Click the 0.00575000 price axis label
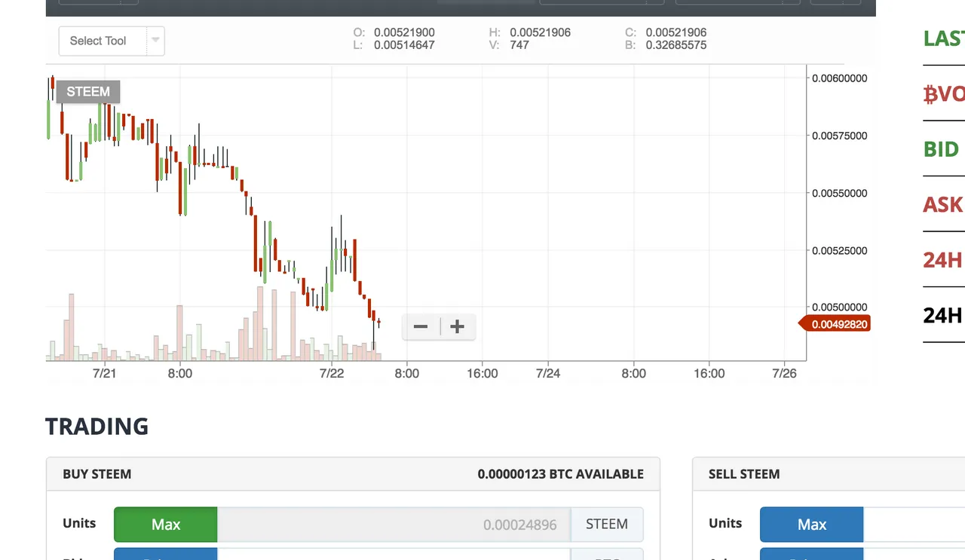965x560 pixels. coord(840,136)
